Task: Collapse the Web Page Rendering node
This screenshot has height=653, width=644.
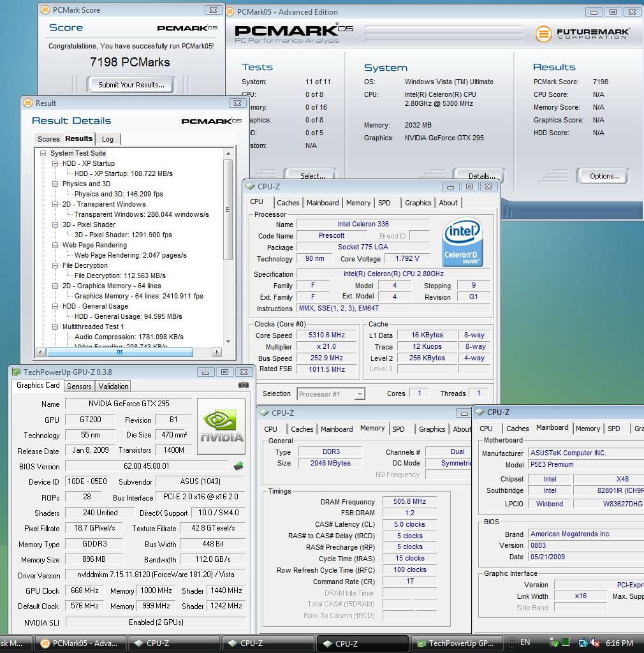Action: coord(55,246)
